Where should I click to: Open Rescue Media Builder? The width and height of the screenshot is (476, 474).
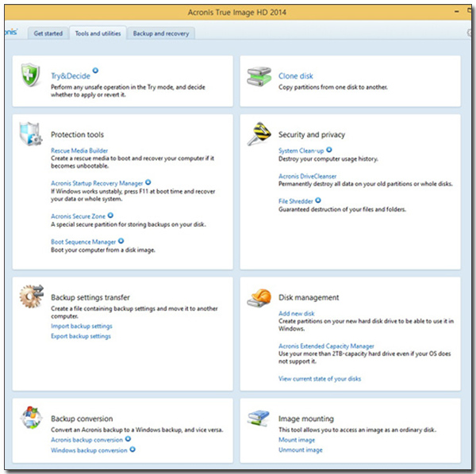point(79,151)
